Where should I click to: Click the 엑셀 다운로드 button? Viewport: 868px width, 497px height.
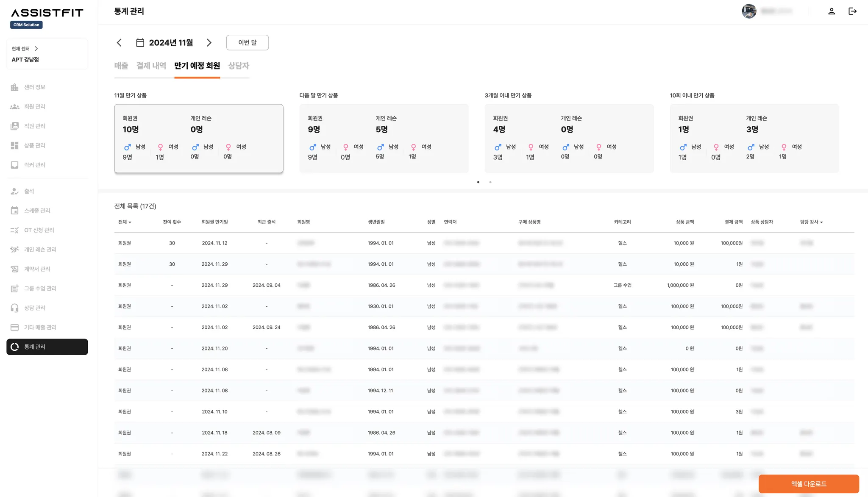808,484
